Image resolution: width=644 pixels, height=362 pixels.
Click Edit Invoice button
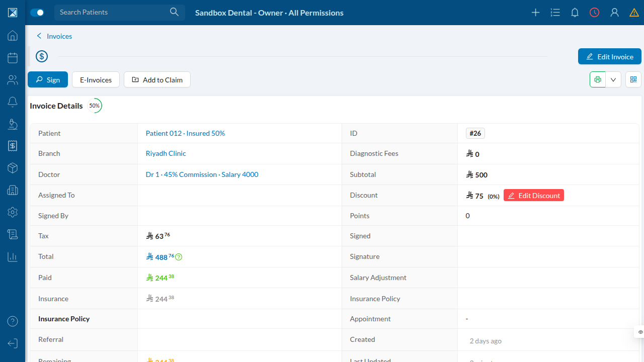[x=610, y=56]
